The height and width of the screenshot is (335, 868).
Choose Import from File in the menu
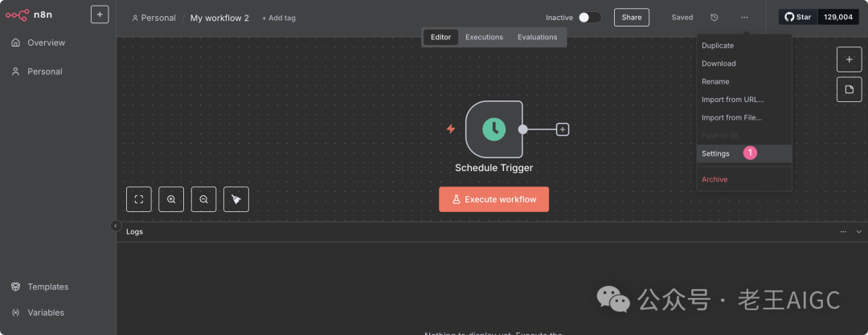coord(744,117)
